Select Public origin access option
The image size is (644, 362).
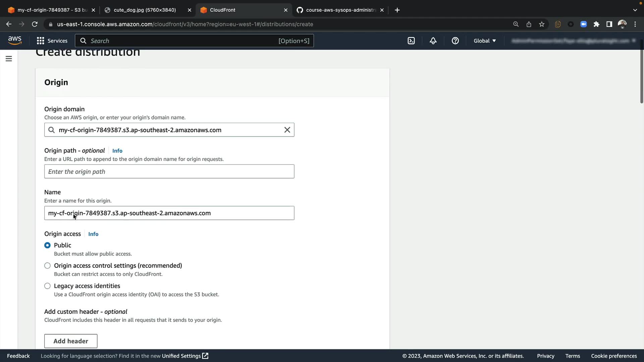47,245
